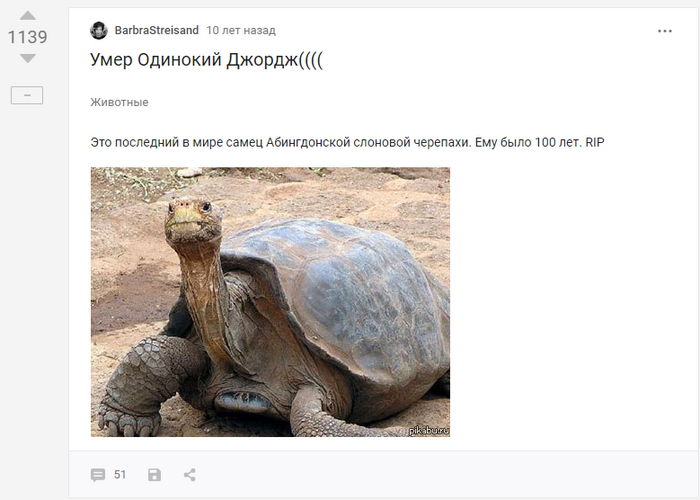Click "Ему было 100 лет" in the description

[x=528, y=142]
